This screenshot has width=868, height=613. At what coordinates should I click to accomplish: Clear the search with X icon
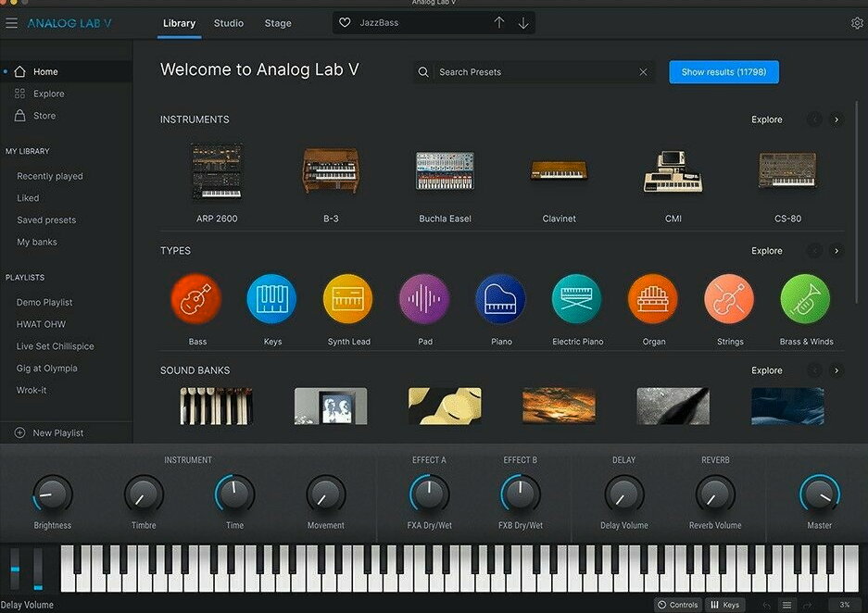(x=643, y=72)
